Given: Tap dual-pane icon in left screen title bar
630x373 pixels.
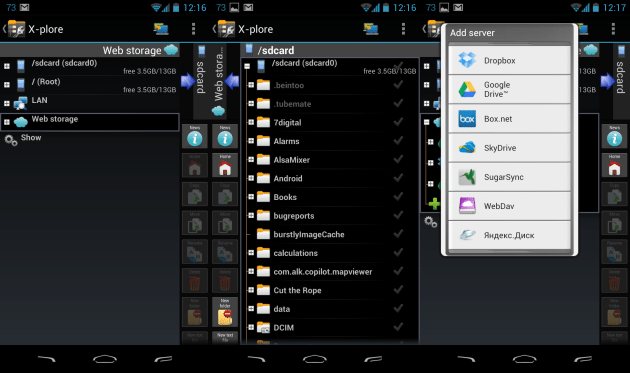Looking at the screenshot, I should [x=161, y=29].
